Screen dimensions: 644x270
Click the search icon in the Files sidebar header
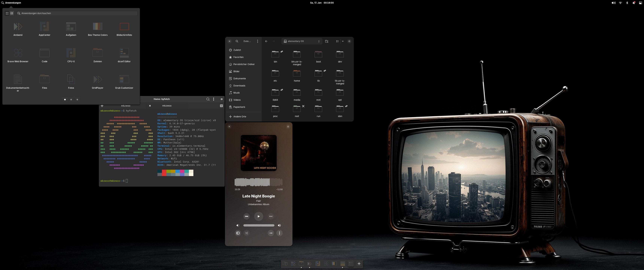point(237,41)
